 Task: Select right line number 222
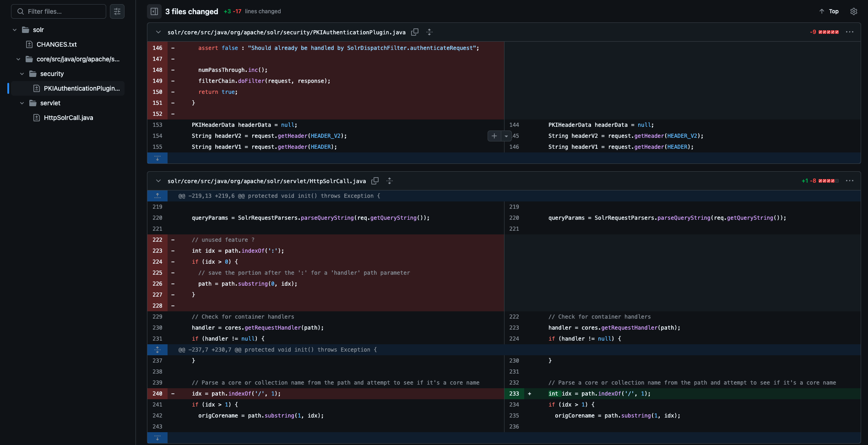pyautogui.click(x=514, y=317)
